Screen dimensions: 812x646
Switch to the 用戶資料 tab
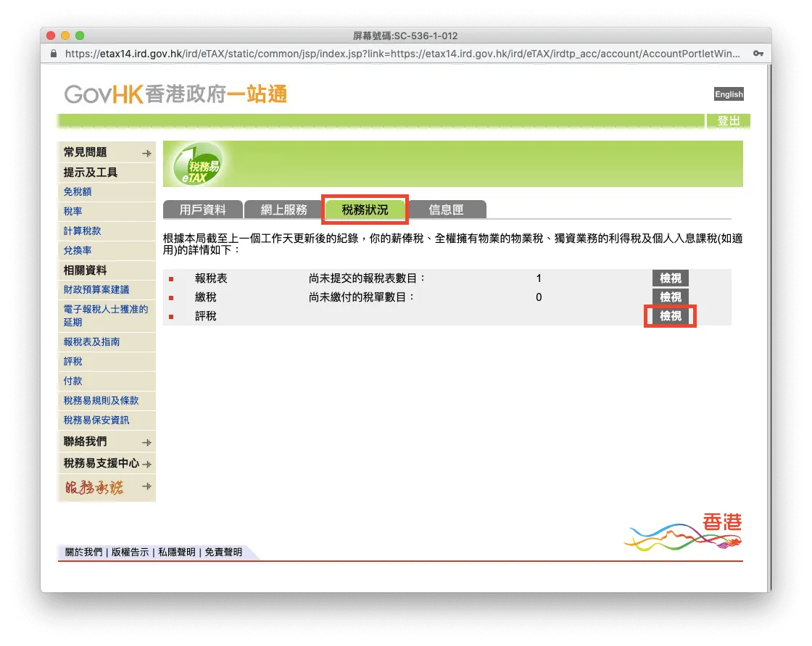point(202,210)
